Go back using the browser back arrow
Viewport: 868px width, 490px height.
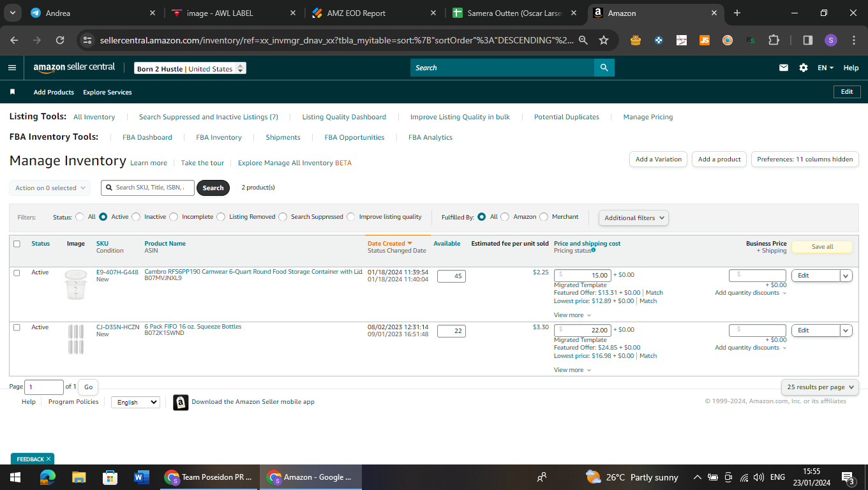pyautogui.click(x=14, y=40)
